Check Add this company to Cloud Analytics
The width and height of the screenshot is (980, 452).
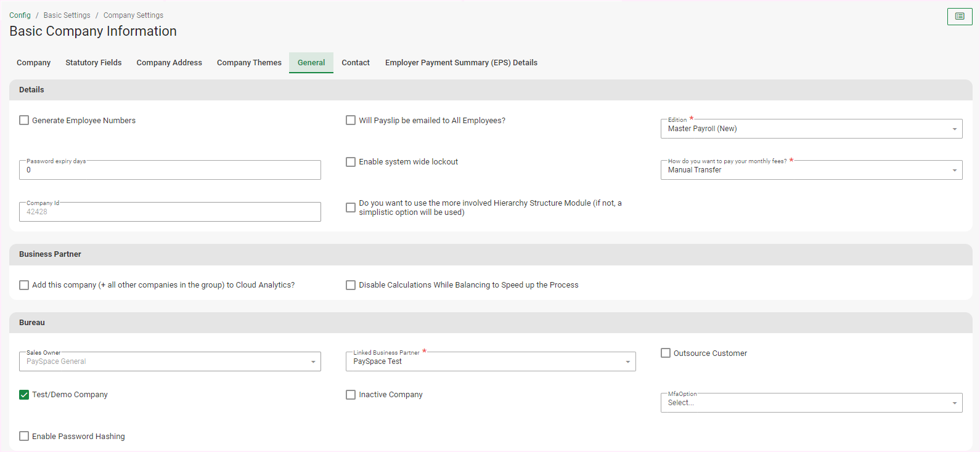24,285
